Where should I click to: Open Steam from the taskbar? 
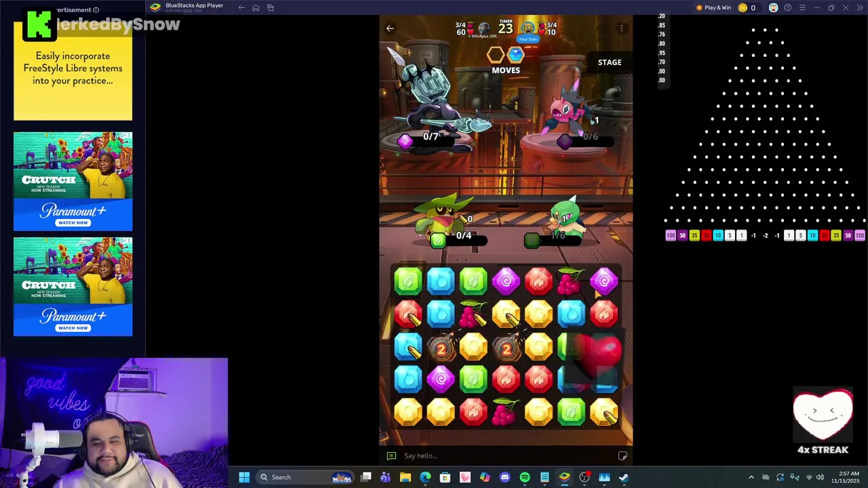click(624, 477)
